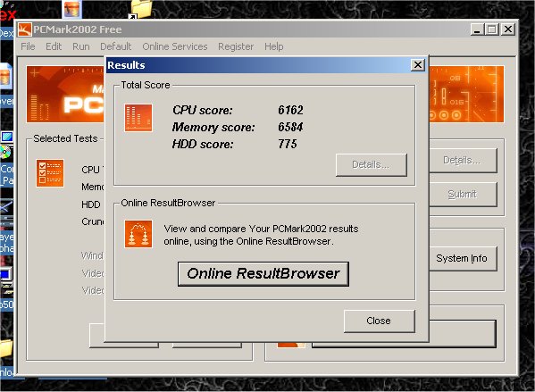Close the Results dialog with X

tap(418, 65)
